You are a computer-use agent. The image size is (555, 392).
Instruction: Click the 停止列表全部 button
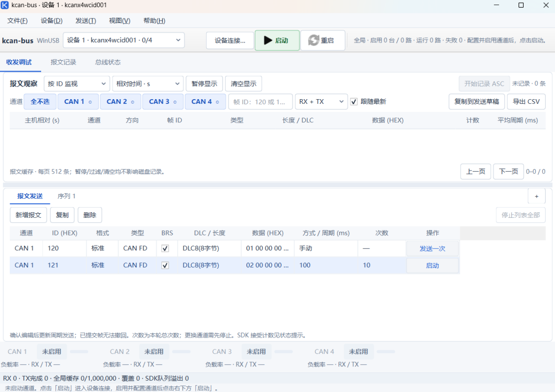pyautogui.click(x=521, y=215)
